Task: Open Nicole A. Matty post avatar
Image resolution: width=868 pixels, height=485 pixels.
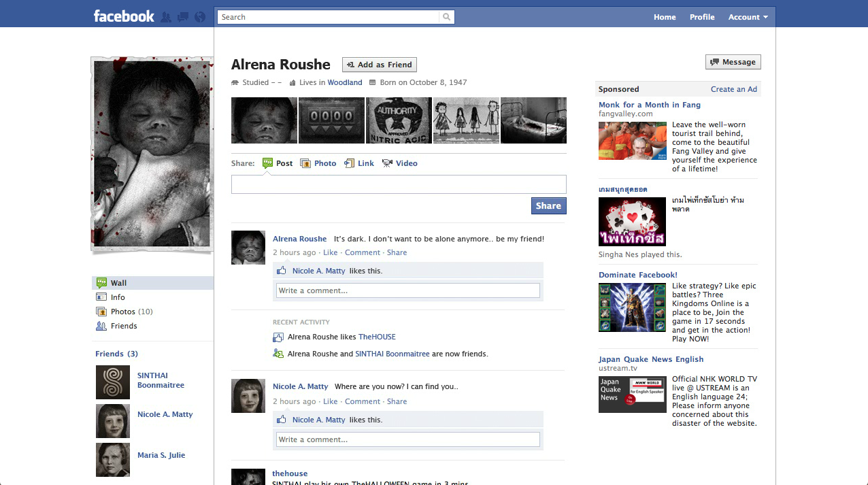Action: point(248,396)
